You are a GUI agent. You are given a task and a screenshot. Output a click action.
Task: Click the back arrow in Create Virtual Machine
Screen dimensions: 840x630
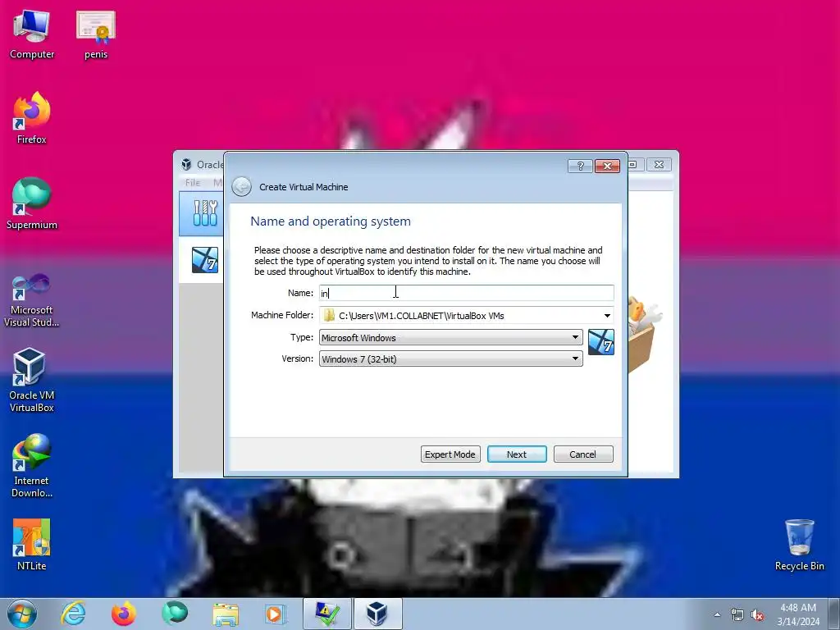[242, 186]
